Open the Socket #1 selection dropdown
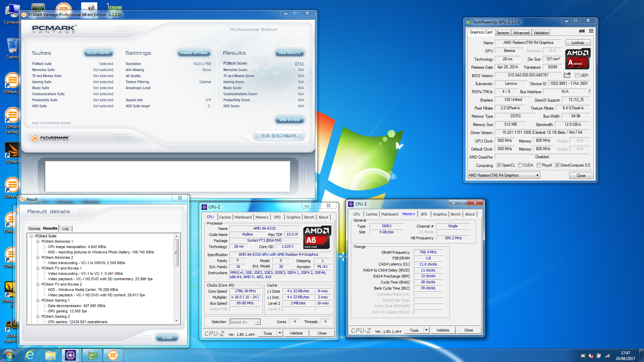Viewport: 644px width, 362px height. [245, 322]
